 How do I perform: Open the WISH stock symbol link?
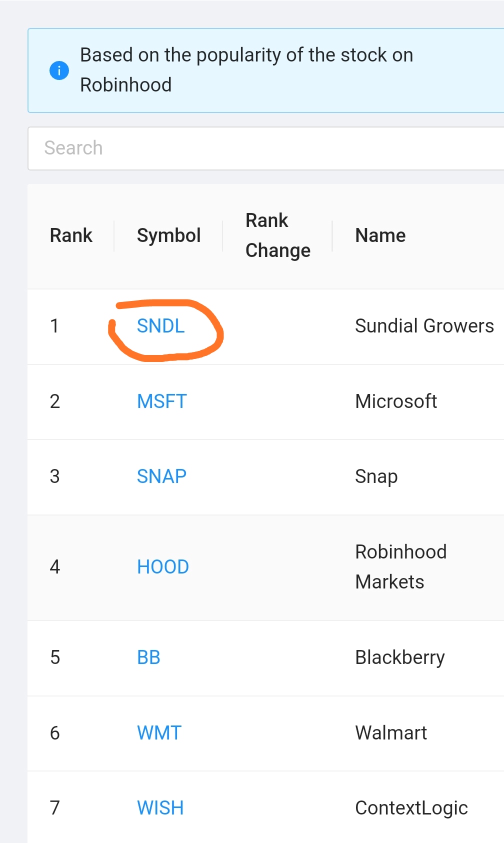tap(160, 808)
